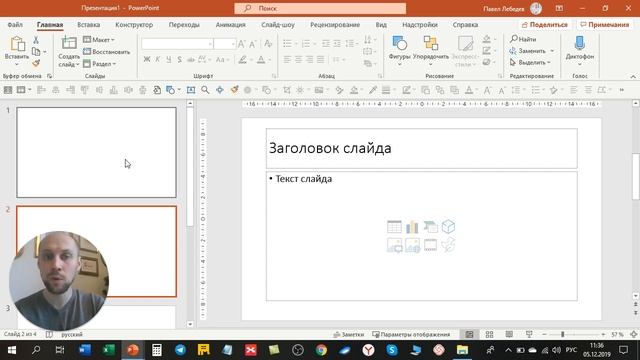Insert table icon in slide placeholder
Viewport: 640px width, 360px height.
[x=394, y=227]
